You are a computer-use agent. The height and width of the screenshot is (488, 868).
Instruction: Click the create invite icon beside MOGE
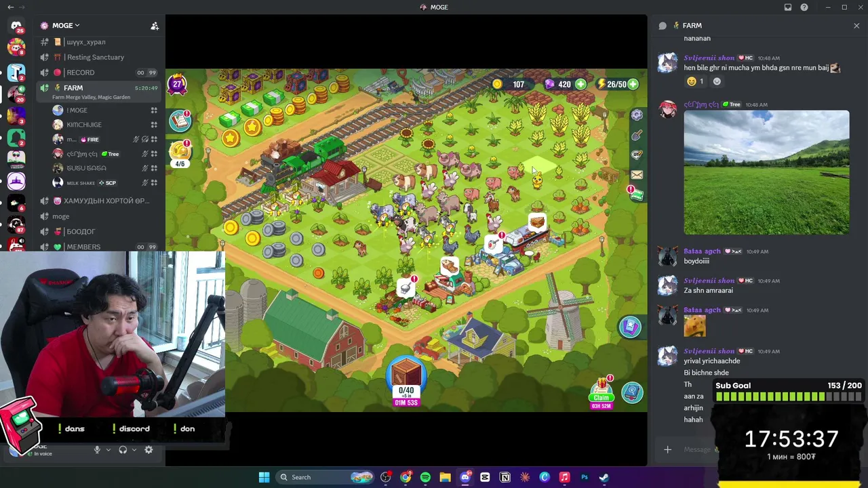pos(155,26)
